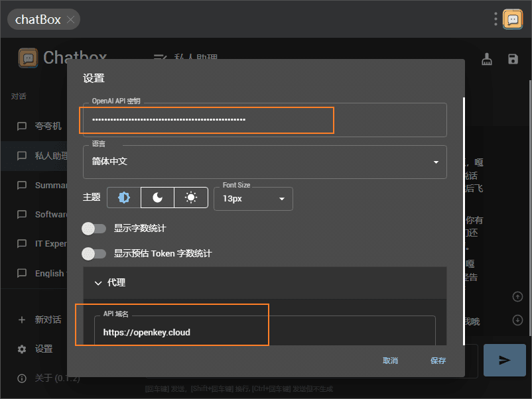Screen dimensions: 532x399
Task: Click the chat message icon beside 私人助理
Action: click(x=22, y=156)
